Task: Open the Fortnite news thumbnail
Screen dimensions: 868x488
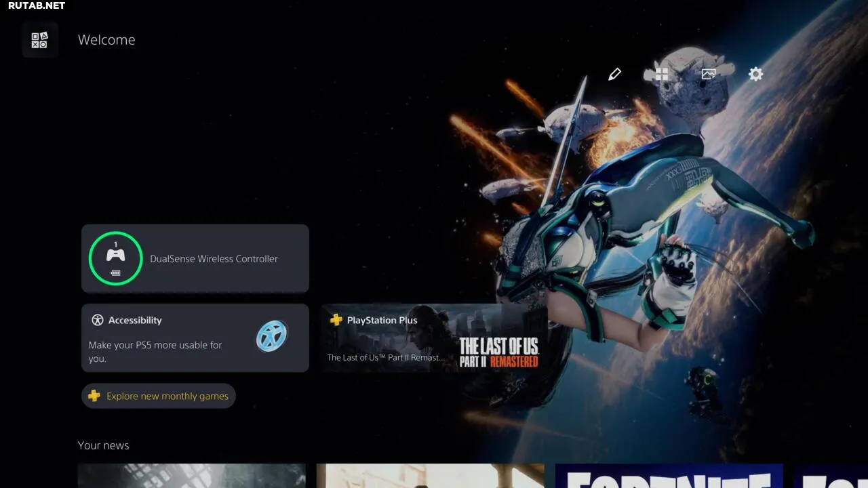Action: (x=669, y=476)
